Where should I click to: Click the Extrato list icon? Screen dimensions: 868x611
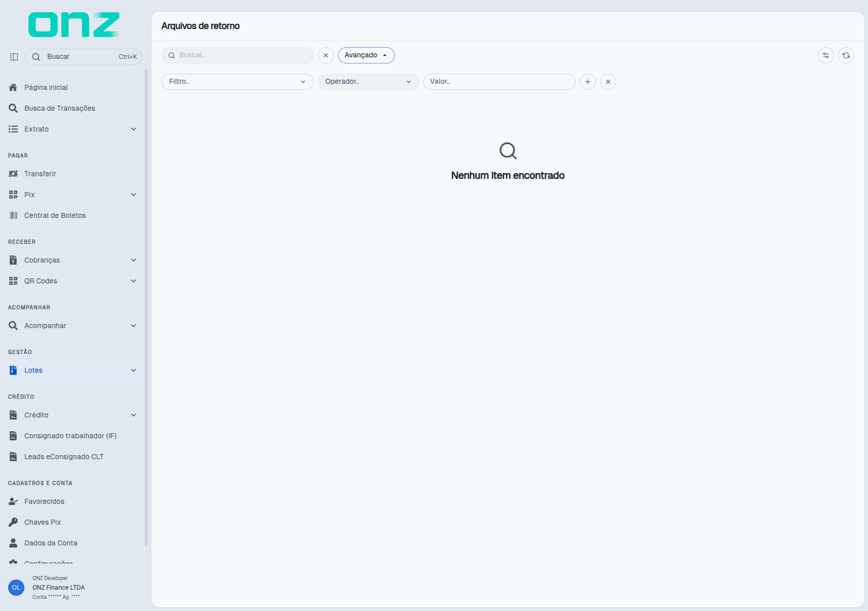[x=13, y=129]
